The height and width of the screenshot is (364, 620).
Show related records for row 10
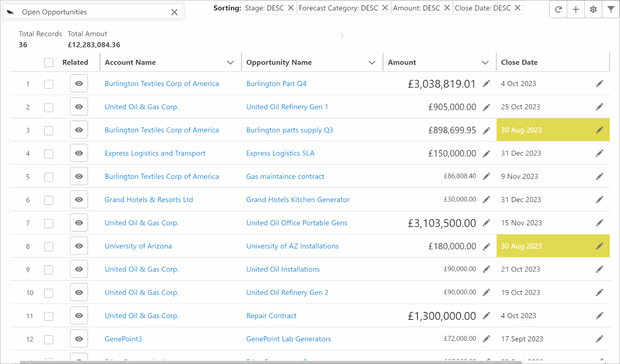click(79, 293)
